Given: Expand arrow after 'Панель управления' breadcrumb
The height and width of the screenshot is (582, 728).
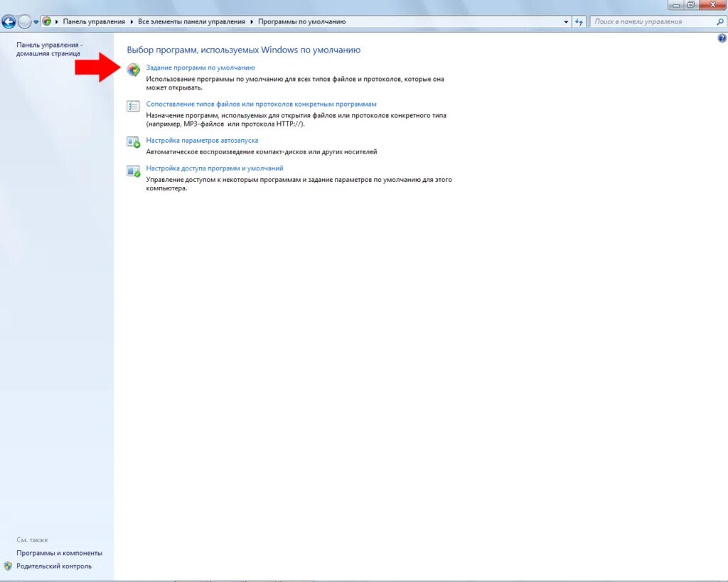Looking at the screenshot, I should coord(132,22).
